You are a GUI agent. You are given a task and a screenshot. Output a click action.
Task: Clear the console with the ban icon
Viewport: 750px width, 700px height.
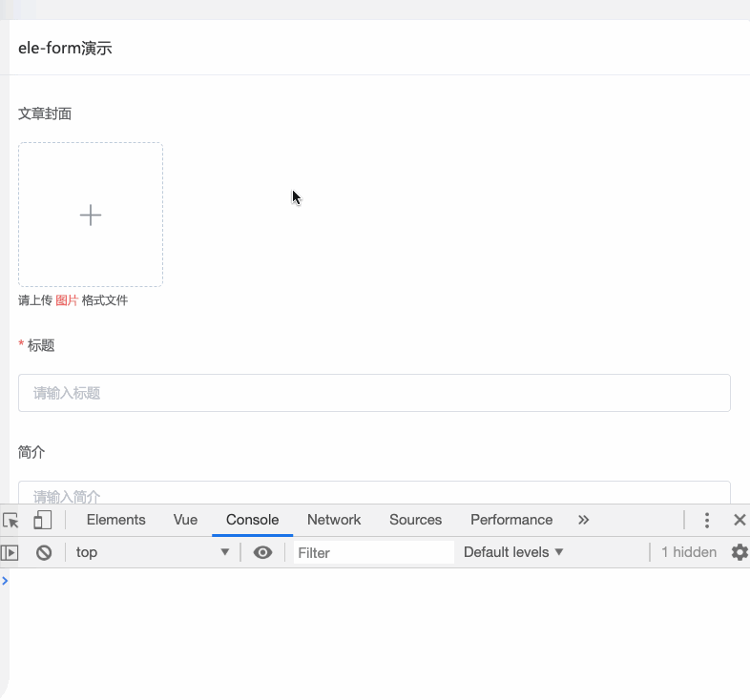(44, 553)
